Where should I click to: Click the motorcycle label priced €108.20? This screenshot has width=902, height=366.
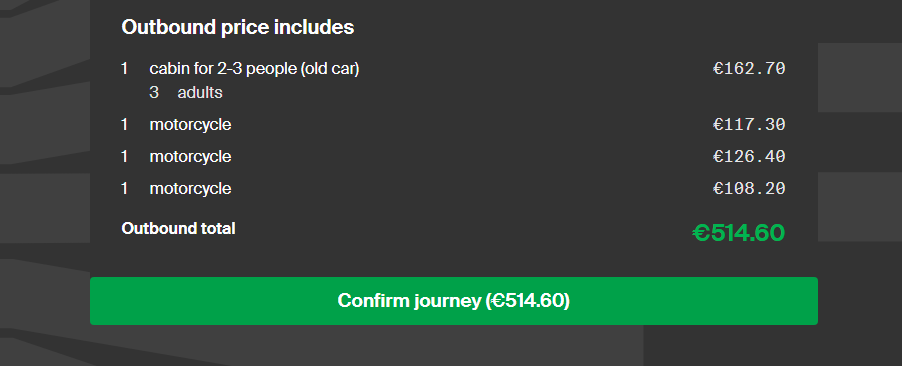point(190,189)
